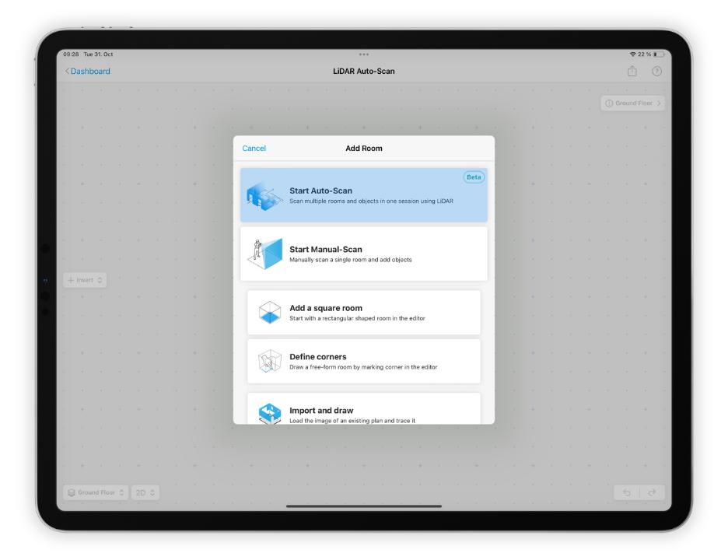Open the help question mark icon

pos(657,72)
